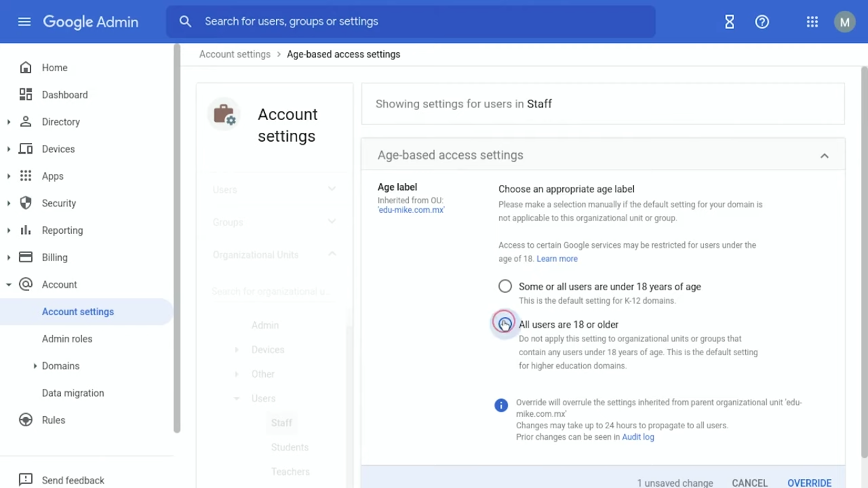Image resolution: width=868 pixels, height=488 pixels.
Task: Open the tasks hourglass icon
Action: [729, 22]
